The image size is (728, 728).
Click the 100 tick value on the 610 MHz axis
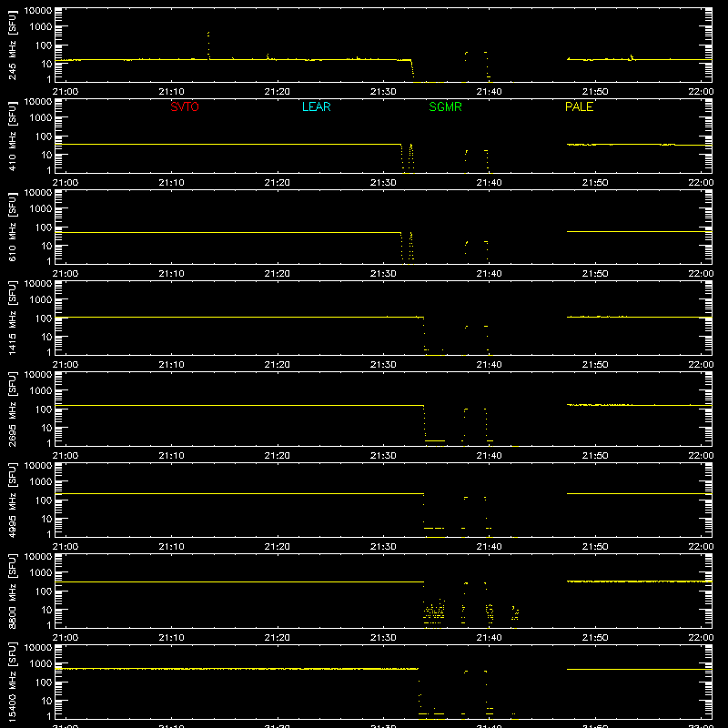point(44,227)
